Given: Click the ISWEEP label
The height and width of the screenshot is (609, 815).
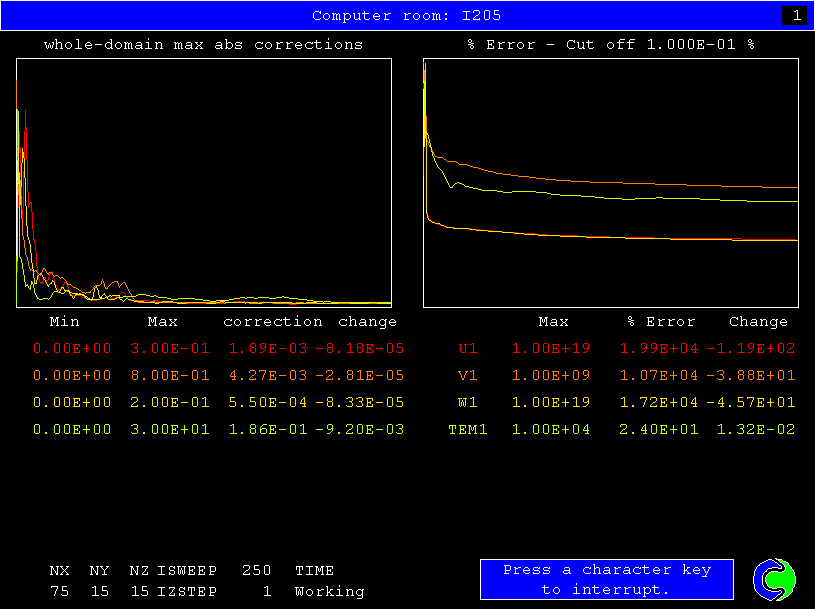Looking at the screenshot, I should tap(187, 571).
